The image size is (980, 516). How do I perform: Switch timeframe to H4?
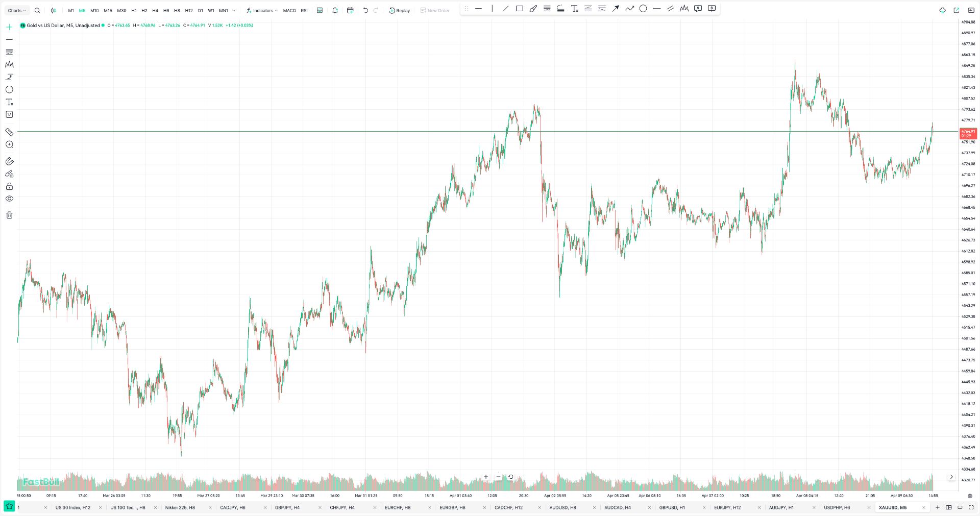point(155,10)
